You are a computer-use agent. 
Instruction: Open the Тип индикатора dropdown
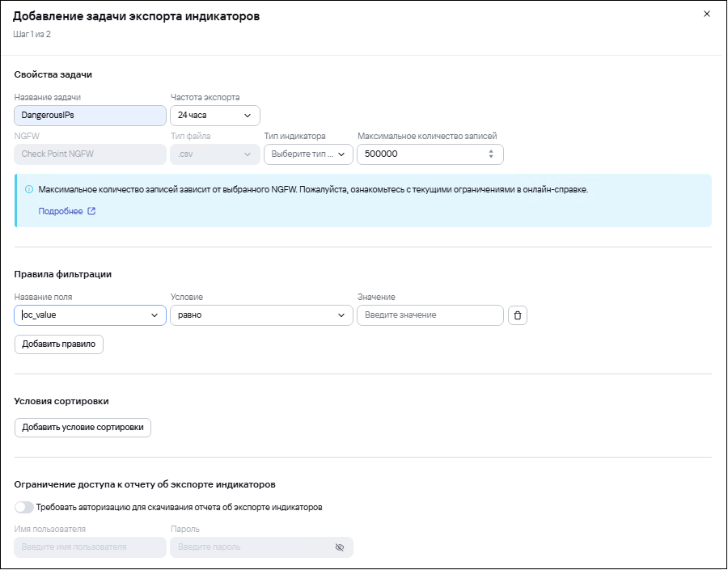tap(308, 154)
